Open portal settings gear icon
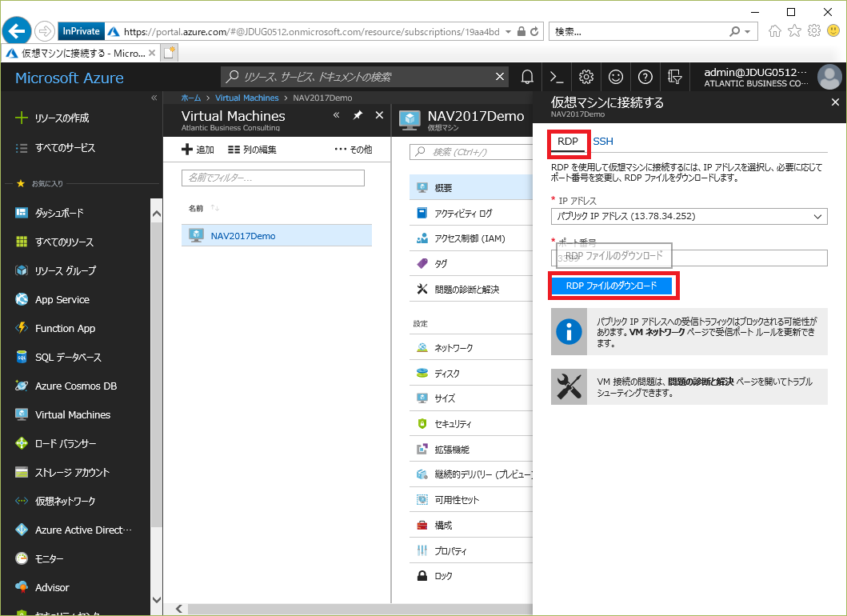 coord(586,77)
